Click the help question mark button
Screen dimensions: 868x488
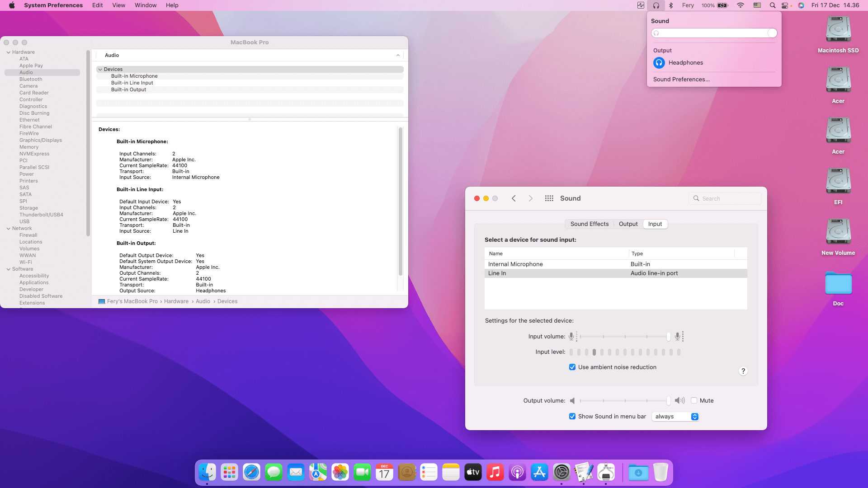743,371
